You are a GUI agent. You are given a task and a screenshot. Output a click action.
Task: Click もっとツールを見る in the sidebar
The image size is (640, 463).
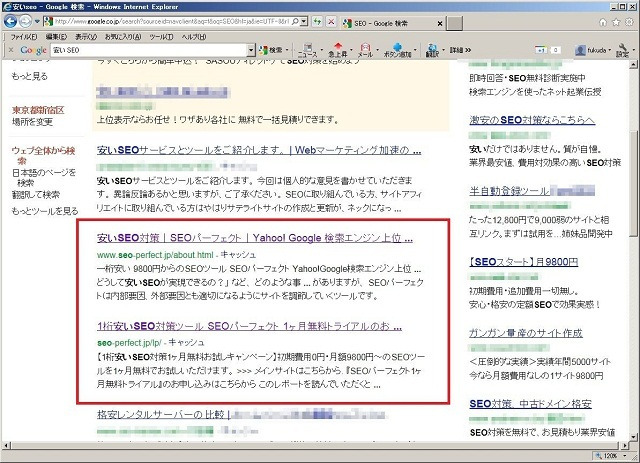pos(45,211)
